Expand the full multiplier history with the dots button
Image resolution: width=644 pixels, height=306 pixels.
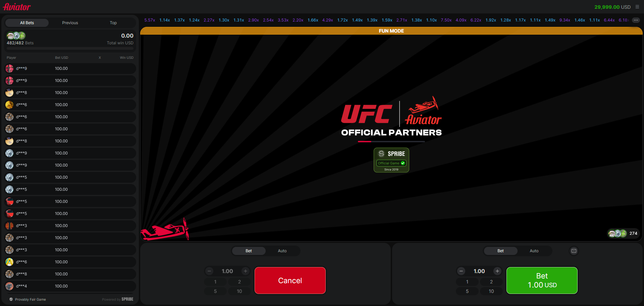[636, 20]
